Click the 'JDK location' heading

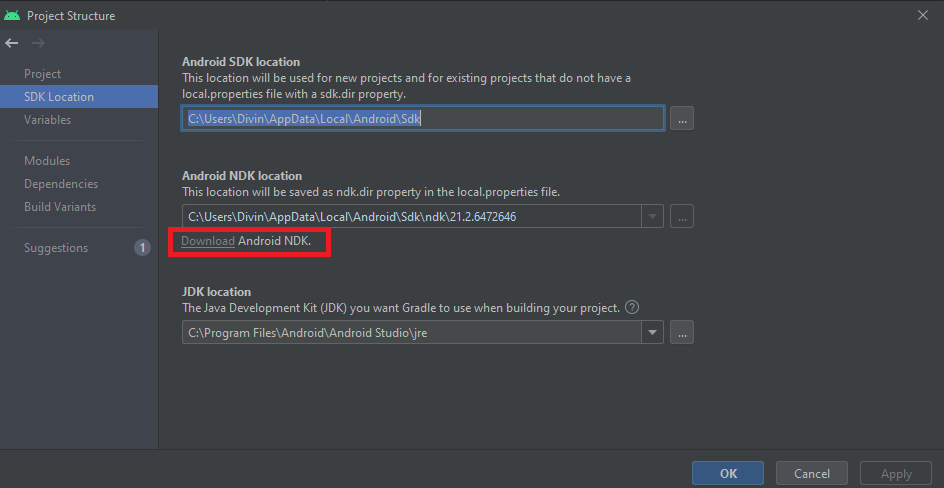pyautogui.click(x=216, y=291)
